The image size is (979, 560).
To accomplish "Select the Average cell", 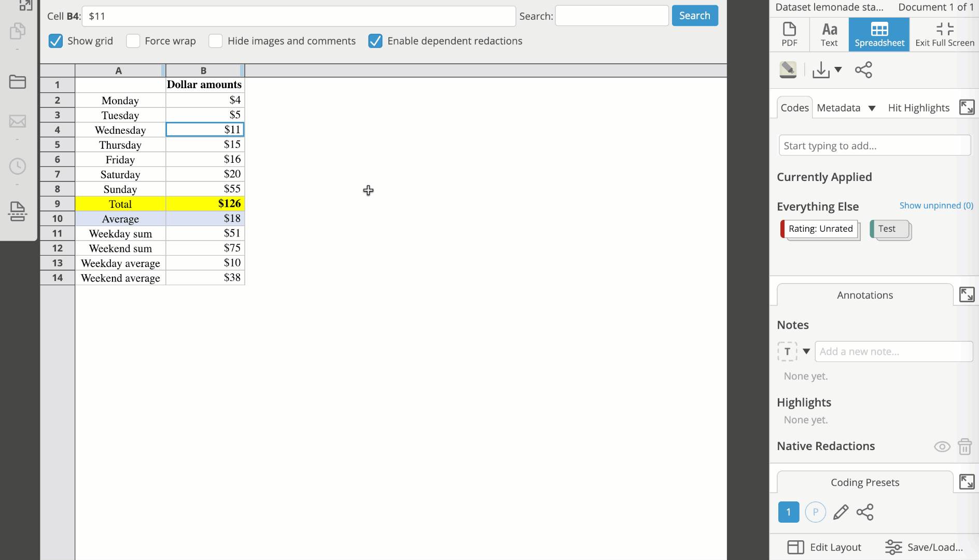I will coord(120,219).
